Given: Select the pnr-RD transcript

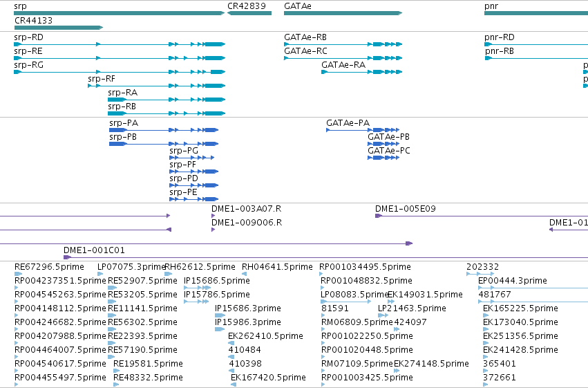Looking at the screenshot, I should pos(536,44).
